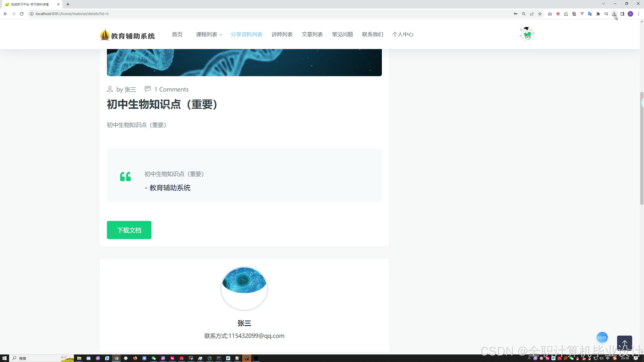Open the browser extensions puzzle icon
This screenshot has height=362, width=644.
(x=598, y=14)
